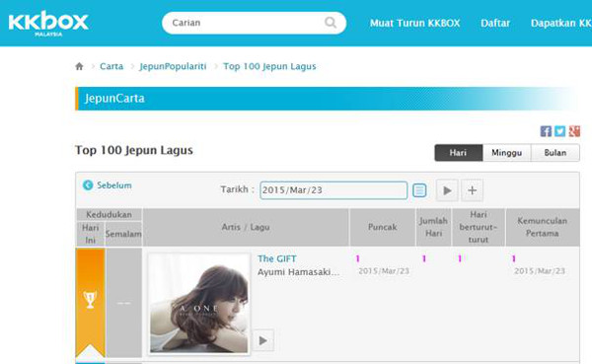Screen dimensions: 592x364
Task: Click the Kemunculan Pertama column header
Action: point(542,227)
